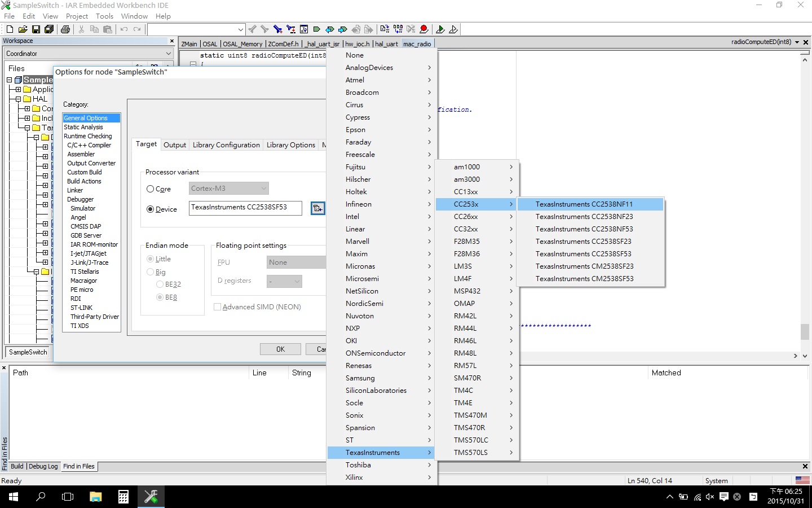Click the Undo arrow toolbar icon
The width and height of the screenshot is (812, 508).
tap(124, 29)
